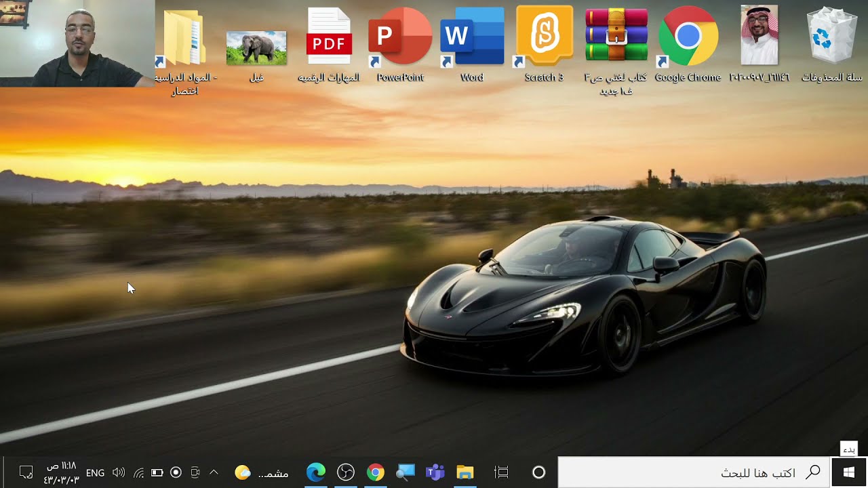Image resolution: width=868 pixels, height=488 pixels.
Task: Open Microsoft Teams from the taskbar
Action: (x=435, y=472)
